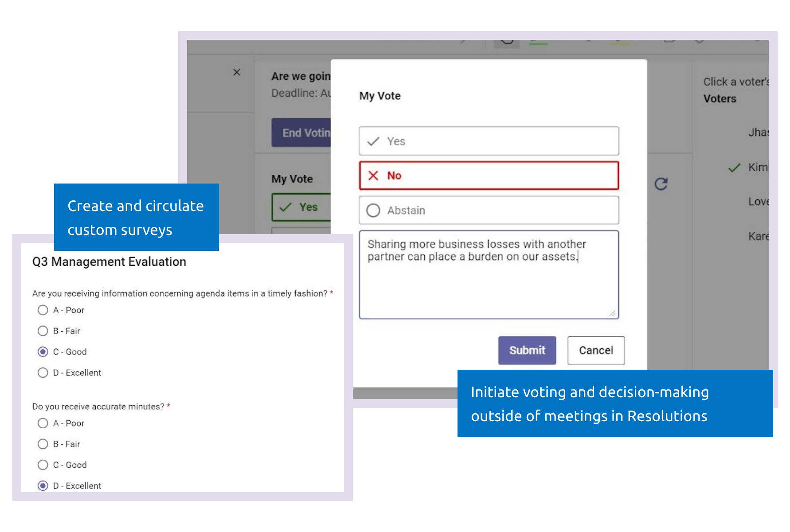
Task: Click the yellow highlighted toolbar icon
Action: coord(618,43)
